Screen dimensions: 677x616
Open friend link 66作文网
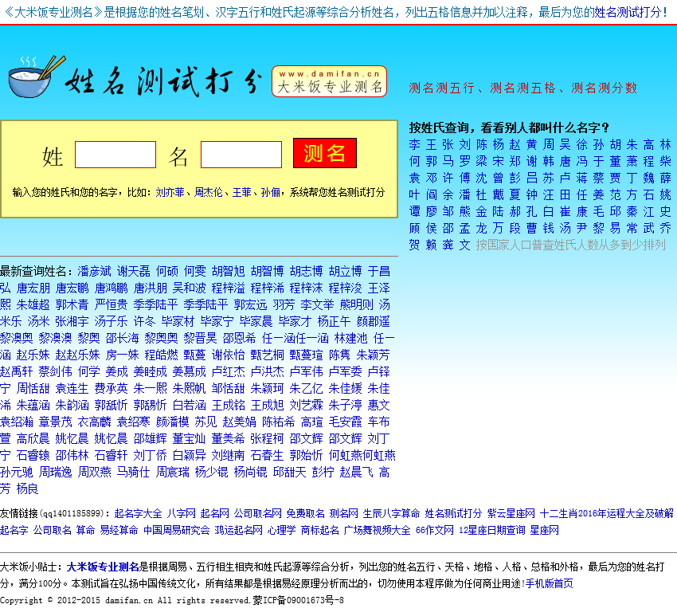[435, 530]
